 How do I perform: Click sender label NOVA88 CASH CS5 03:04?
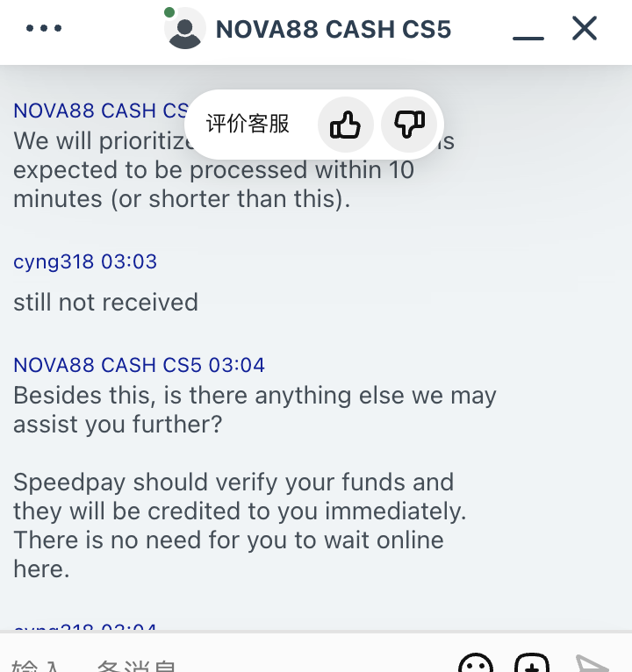139,365
